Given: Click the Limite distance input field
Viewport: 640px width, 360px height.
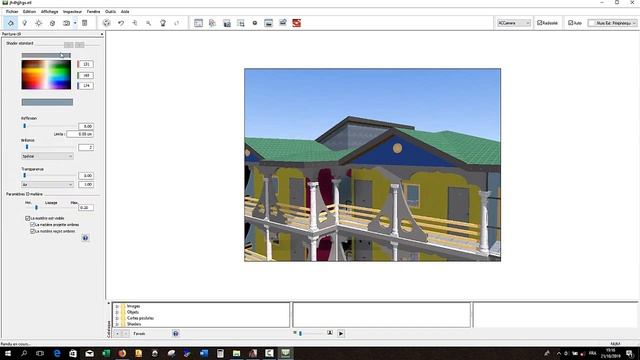Looking at the screenshot, I should pyautogui.click(x=80, y=134).
